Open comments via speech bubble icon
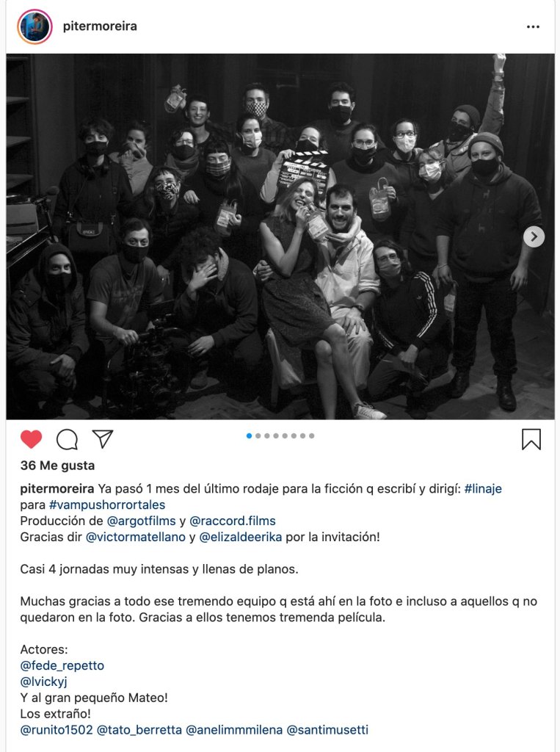560x752 pixels. [67, 439]
